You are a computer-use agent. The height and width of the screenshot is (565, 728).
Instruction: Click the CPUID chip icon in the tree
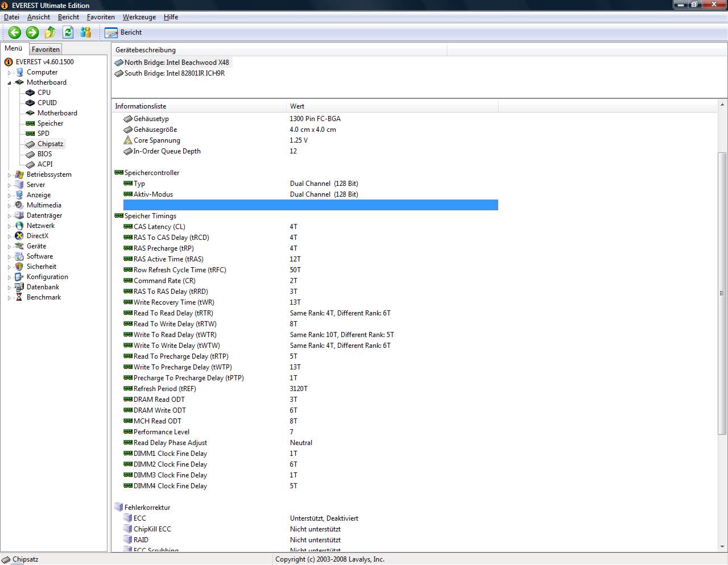(30, 103)
